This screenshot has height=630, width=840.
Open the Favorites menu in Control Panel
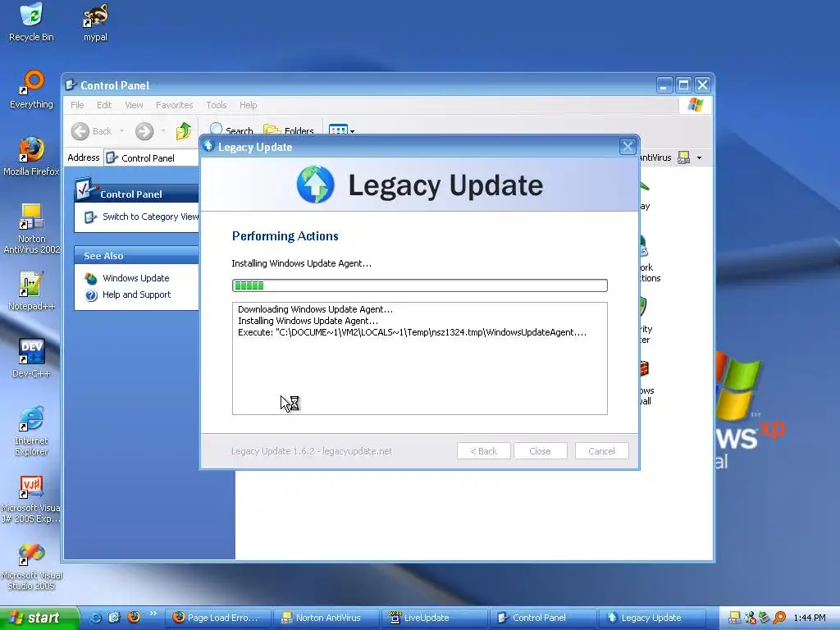(174, 105)
